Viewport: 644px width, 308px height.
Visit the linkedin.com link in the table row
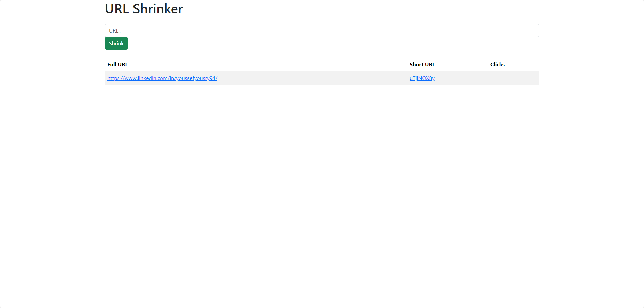(162, 78)
